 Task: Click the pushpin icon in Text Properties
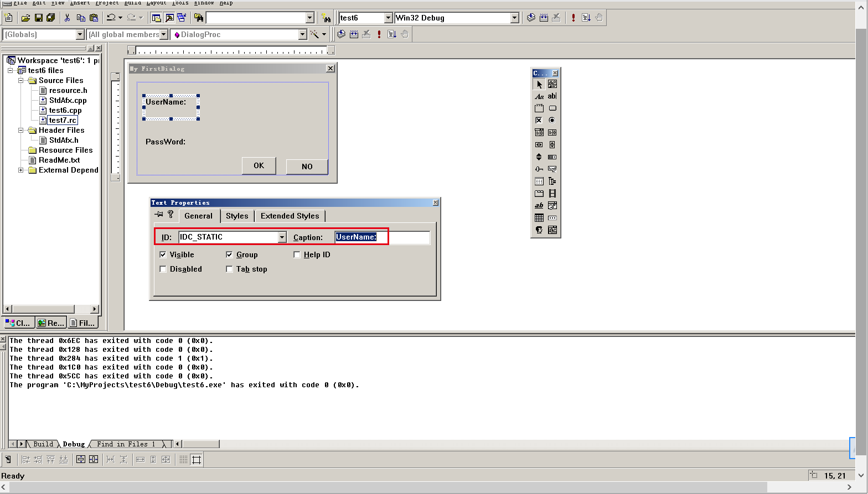(x=159, y=214)
